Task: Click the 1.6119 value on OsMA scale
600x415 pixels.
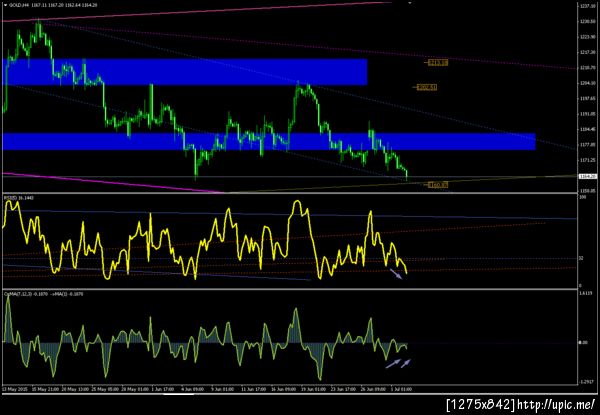Action: [585, 293]
